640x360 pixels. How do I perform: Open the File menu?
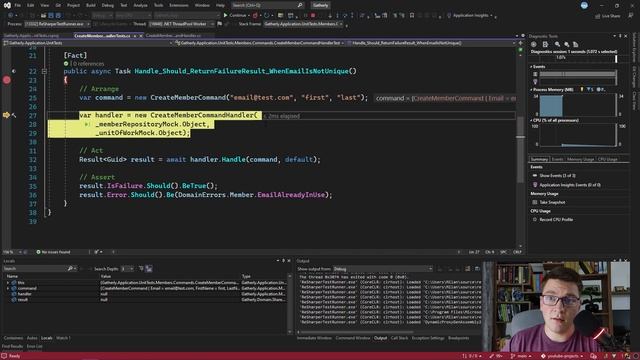point(18,5)
